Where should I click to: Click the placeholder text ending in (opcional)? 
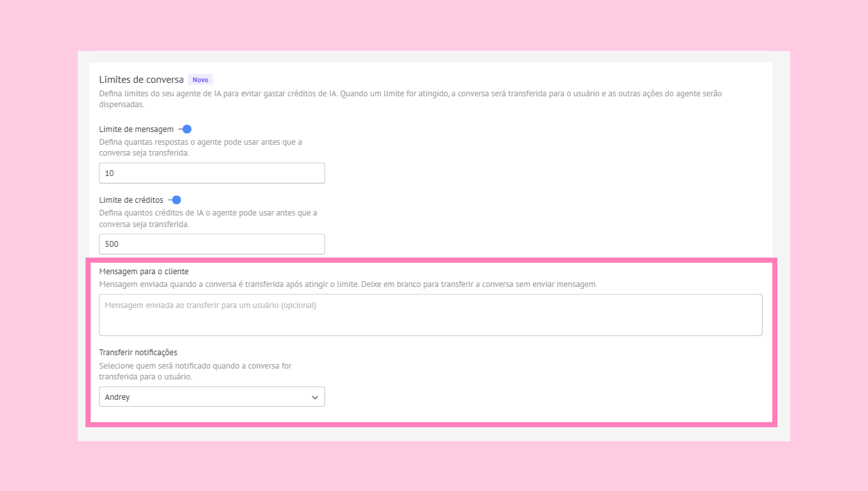210,305
